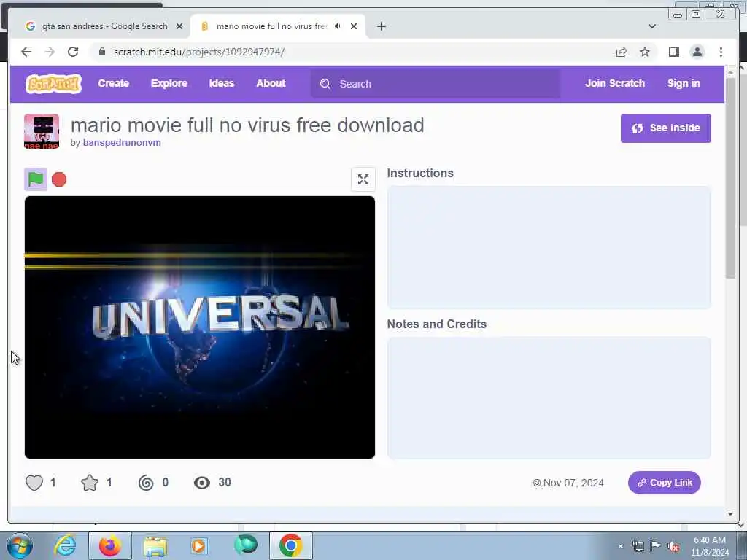This screenshot has width=747, height=560.
Task: Favorite the project with the star icon
Action: coord(90,483)
